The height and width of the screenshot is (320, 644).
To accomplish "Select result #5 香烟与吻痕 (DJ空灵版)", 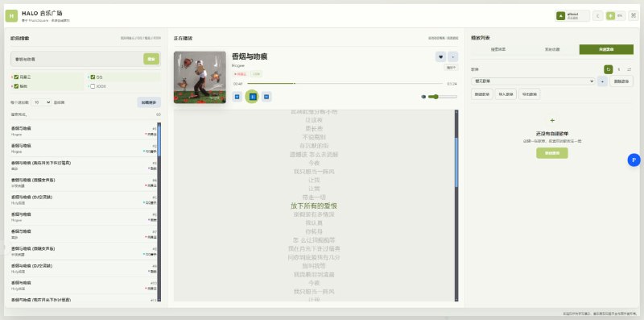I will click(84, 200).
